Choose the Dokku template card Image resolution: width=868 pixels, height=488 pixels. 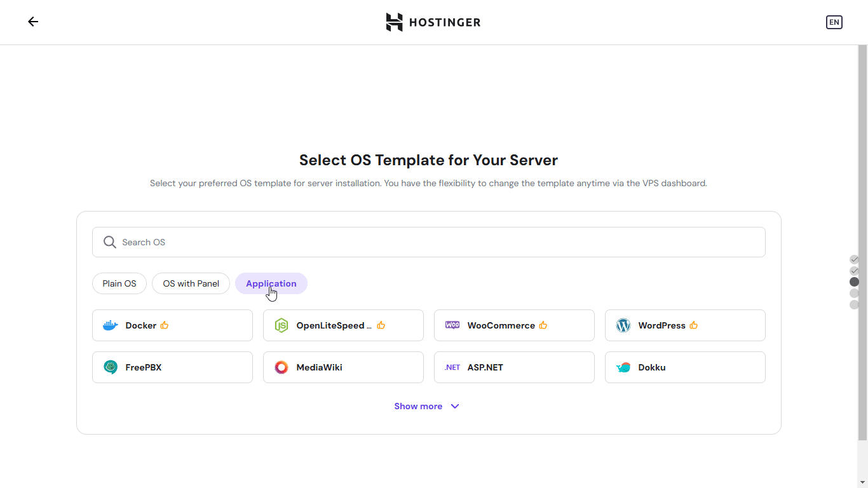pos(685,367)
